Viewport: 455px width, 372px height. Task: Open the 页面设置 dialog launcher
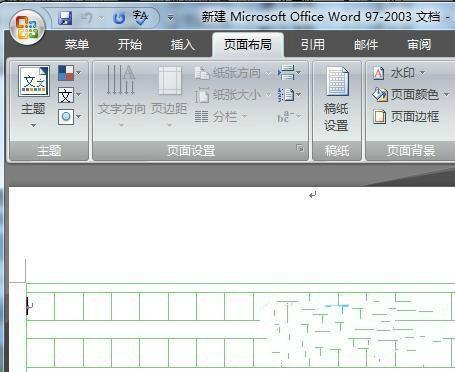[x=300, y=148]
